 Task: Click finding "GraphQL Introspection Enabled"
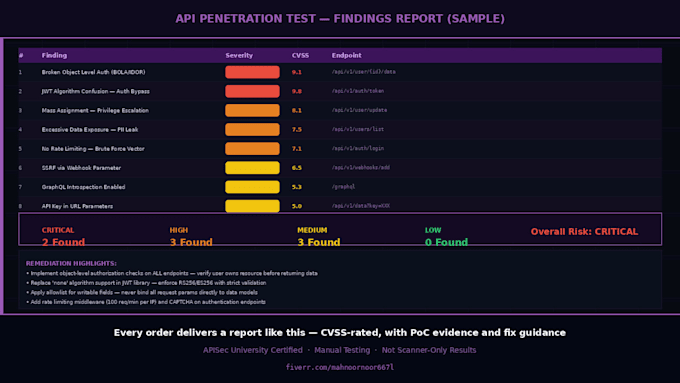click(x=83, y=187)
